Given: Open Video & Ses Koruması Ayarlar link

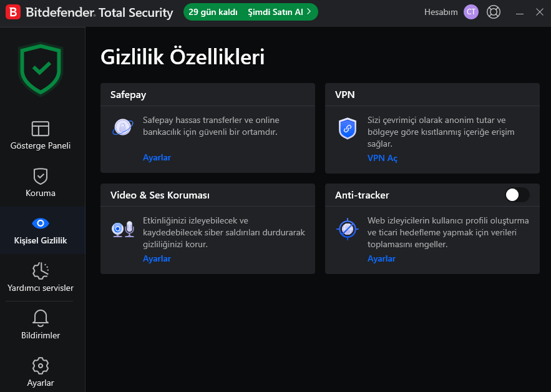Looking at the screenshot, I should point(157,259).
